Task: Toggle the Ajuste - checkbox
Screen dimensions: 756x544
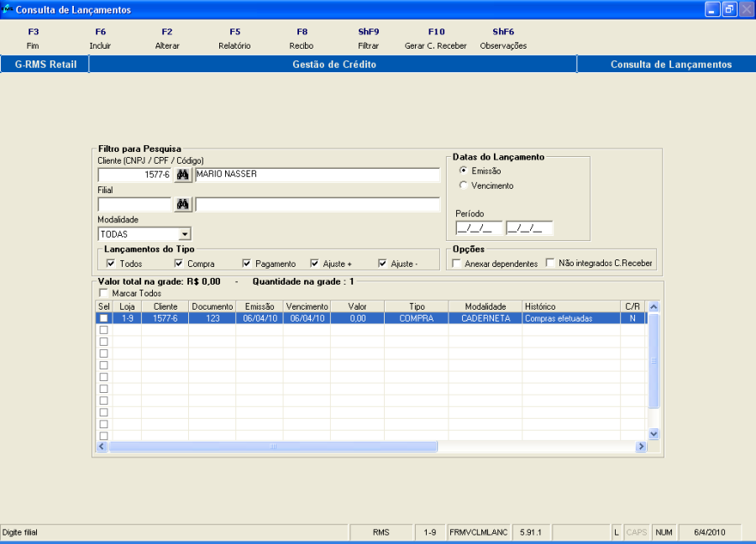Action: coord(383,264)
